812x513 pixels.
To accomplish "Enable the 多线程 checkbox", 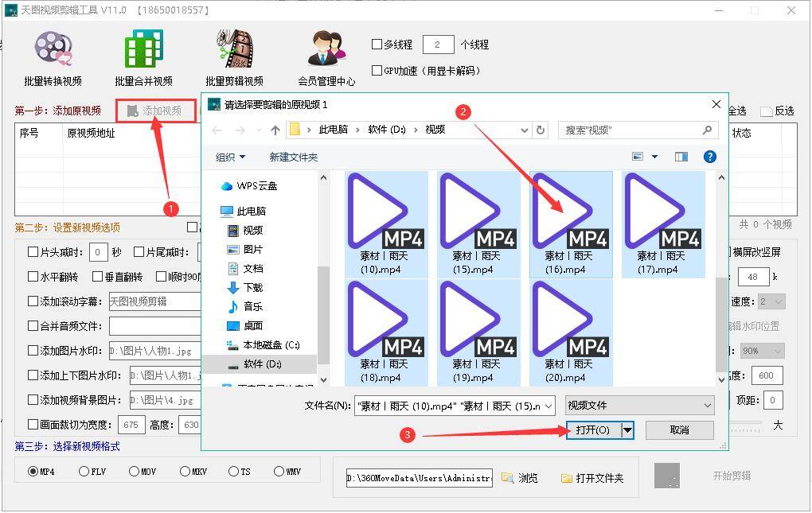I will (x=377, y=45).
